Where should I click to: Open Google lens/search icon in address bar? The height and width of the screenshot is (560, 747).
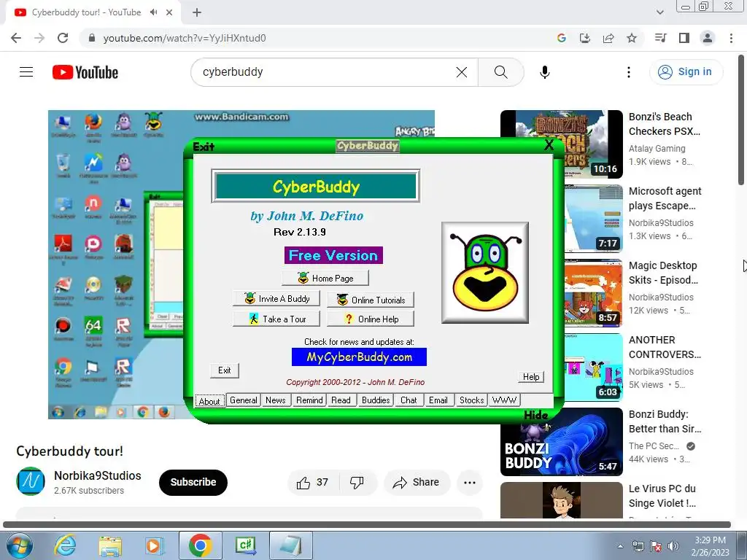pos(561,38)
